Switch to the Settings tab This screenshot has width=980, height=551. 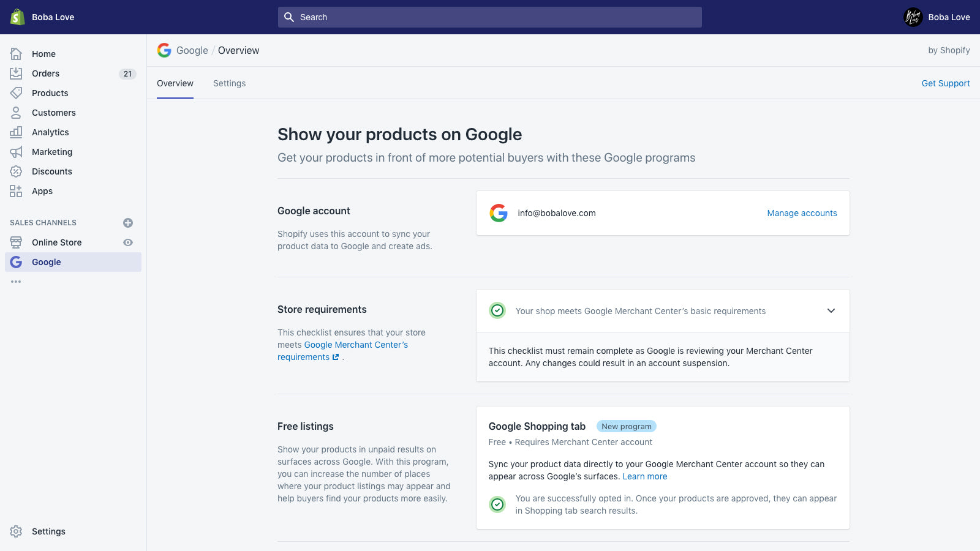(229, 83)
